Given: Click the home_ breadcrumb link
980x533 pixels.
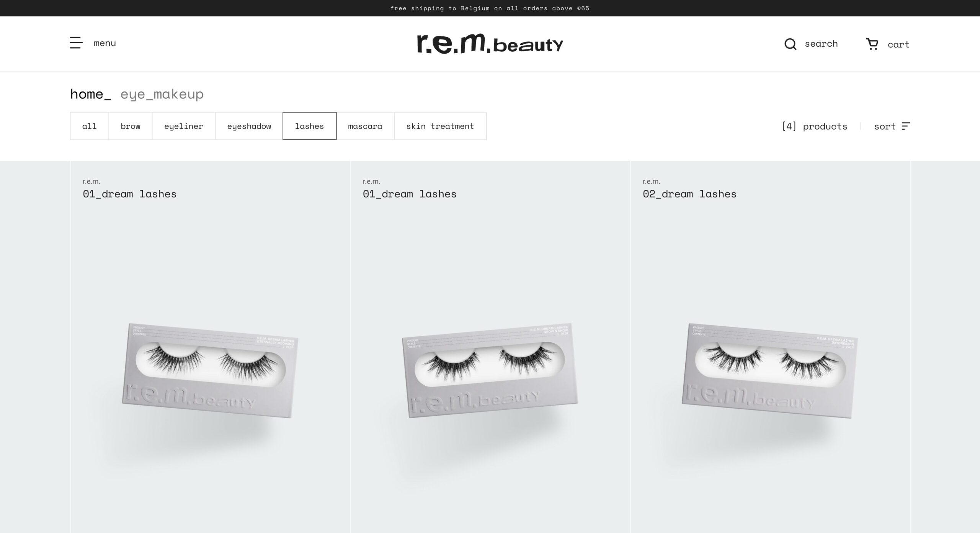Looking at the screenshot, I should (x=91, y=94).
